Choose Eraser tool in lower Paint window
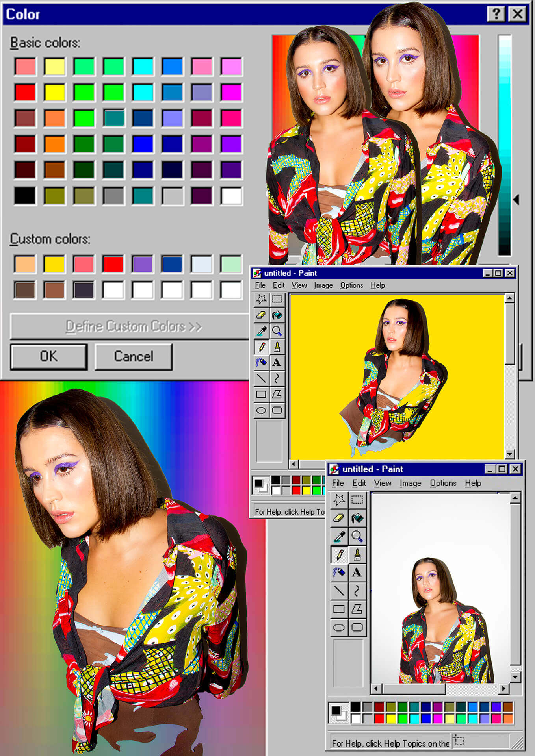 pos(339,518)
